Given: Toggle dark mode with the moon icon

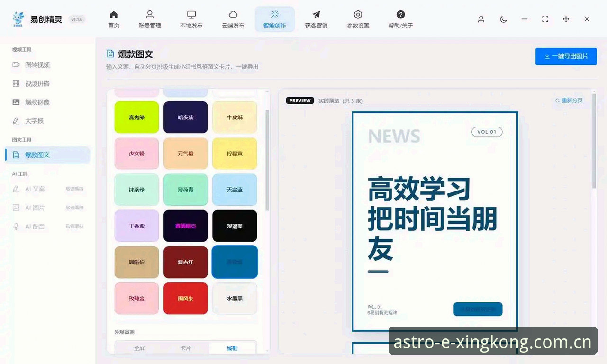Looking at the screenshot, I should (x=503, y=19).
